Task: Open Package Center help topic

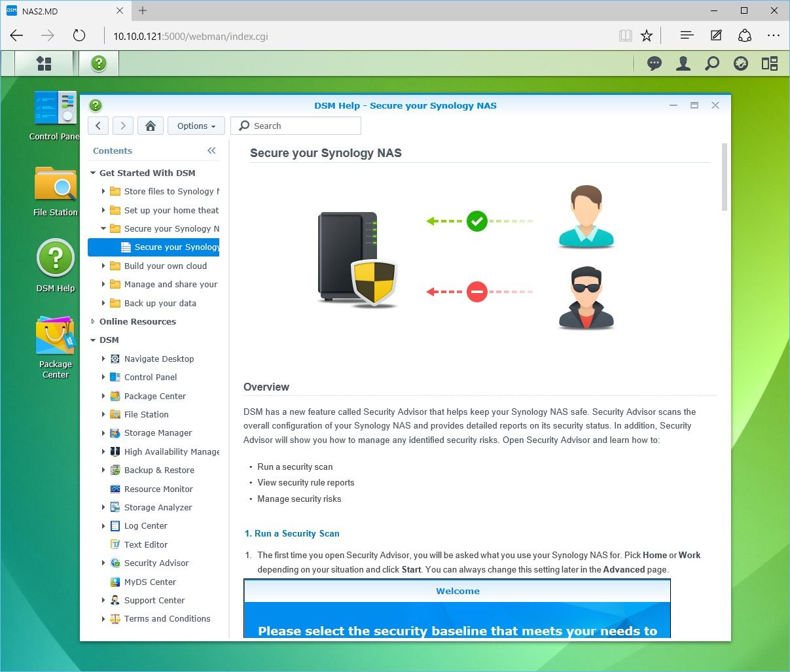Action: 155,396
